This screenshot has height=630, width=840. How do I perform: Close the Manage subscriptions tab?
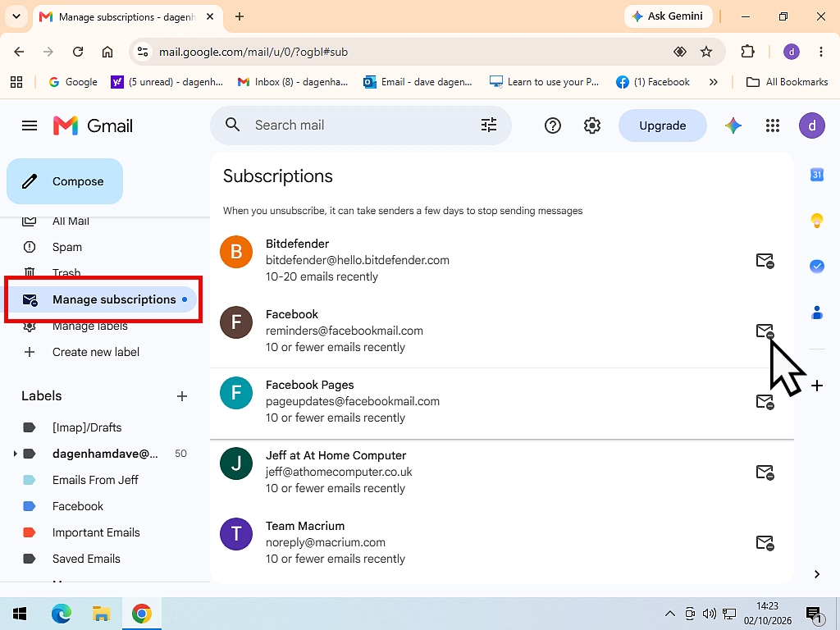click(x=210, y=16)
